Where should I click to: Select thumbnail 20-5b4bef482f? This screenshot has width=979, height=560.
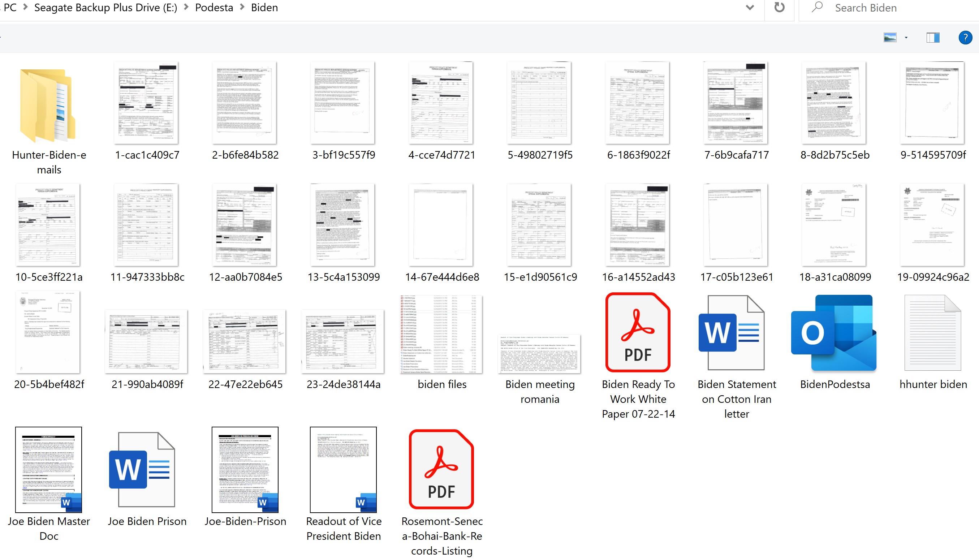[48, 332]
